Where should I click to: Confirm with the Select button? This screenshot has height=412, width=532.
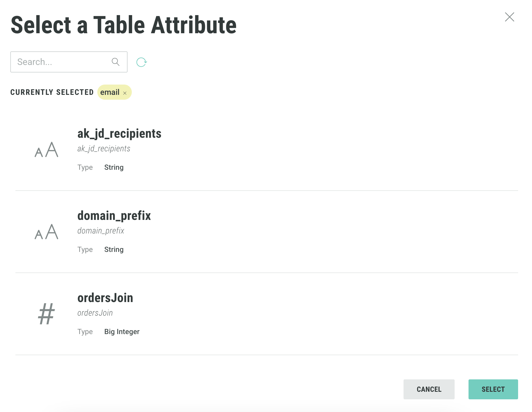493,389
